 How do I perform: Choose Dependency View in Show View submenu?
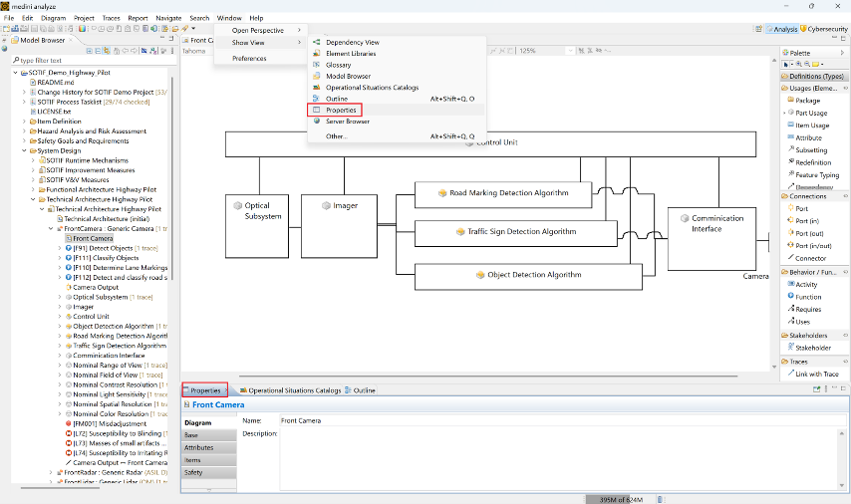point(396,42)
